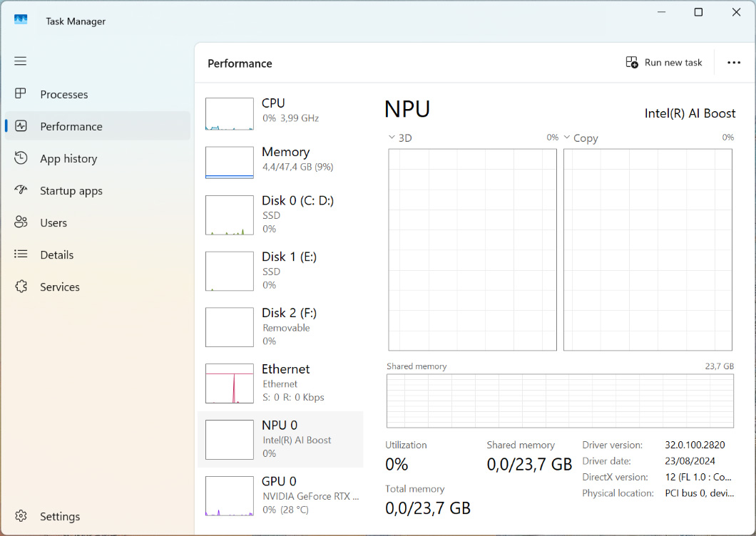Click driver date 23/08/2024 value
The width and height of the screenshot is (756, 536).
(690, 461)
